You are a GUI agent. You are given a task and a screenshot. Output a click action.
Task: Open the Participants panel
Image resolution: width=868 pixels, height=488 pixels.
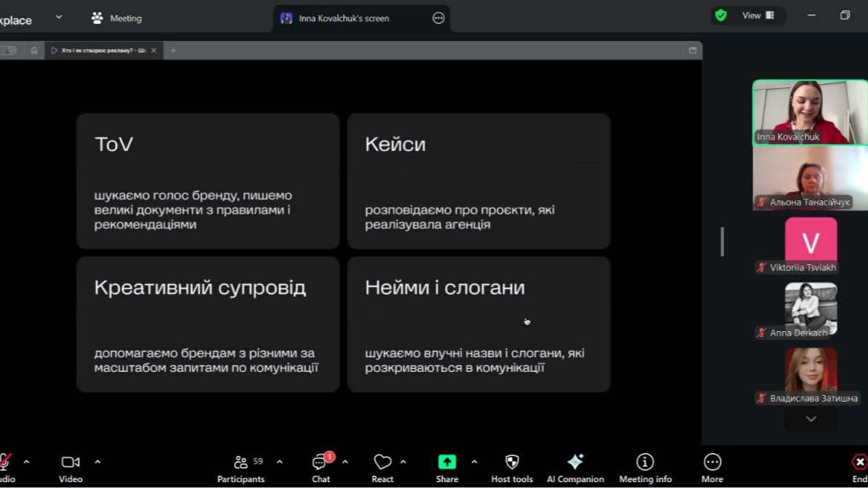point(241,468)
